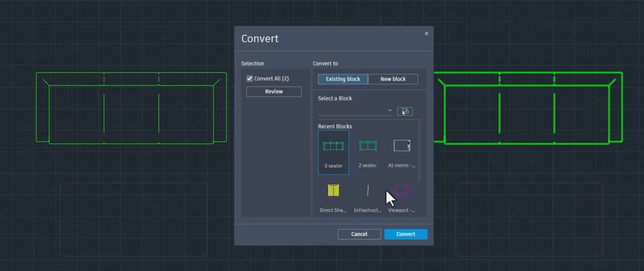Click the pick block from drawing icon

[405, 111]
